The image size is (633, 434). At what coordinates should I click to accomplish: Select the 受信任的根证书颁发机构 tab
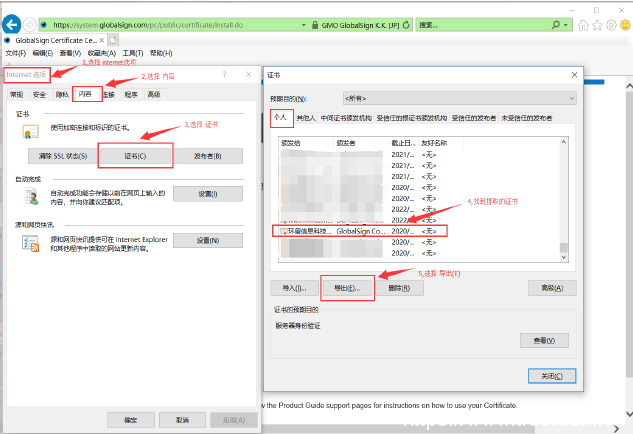pyautogui.click(x=412, y=118)
